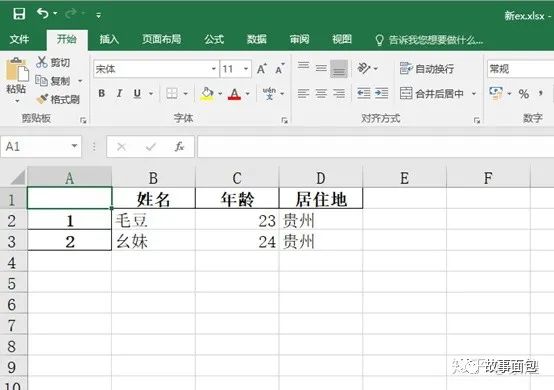Click the 自动换行 wrap text button
The width and height of the screenshot is (554, 390).
coord(427,69)
